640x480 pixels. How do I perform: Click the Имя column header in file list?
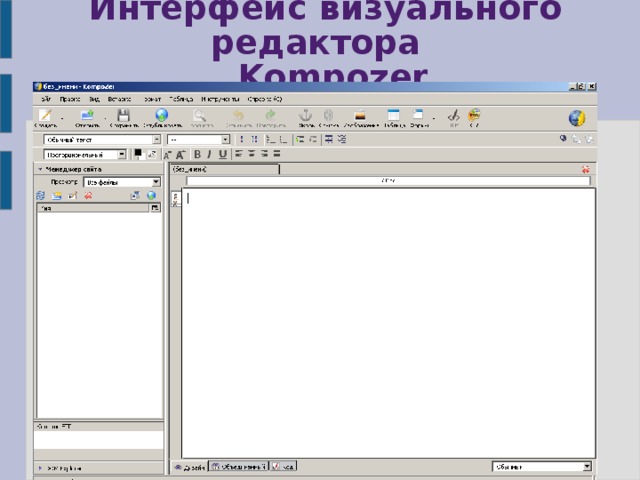tap(93, 208)
